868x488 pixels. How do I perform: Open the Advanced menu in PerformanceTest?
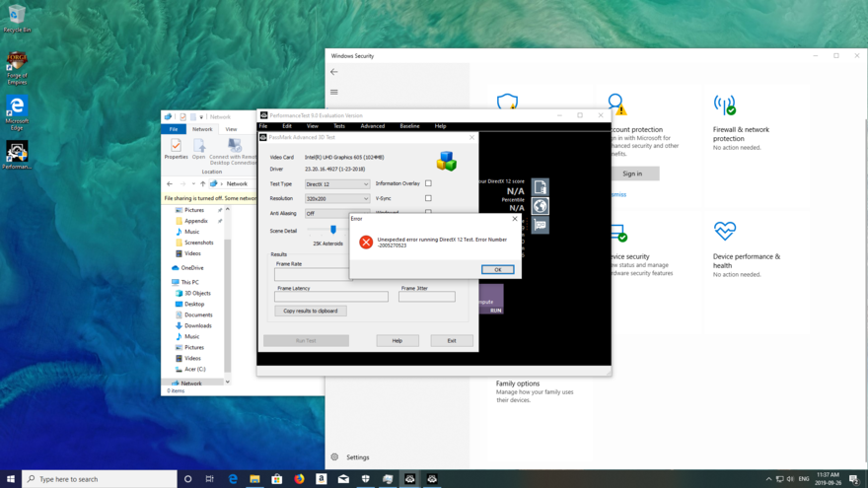point(373,126)
